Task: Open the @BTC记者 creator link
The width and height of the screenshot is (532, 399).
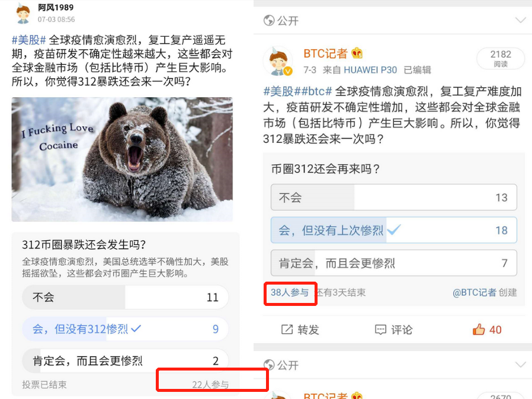Action: tap(475, 292)
